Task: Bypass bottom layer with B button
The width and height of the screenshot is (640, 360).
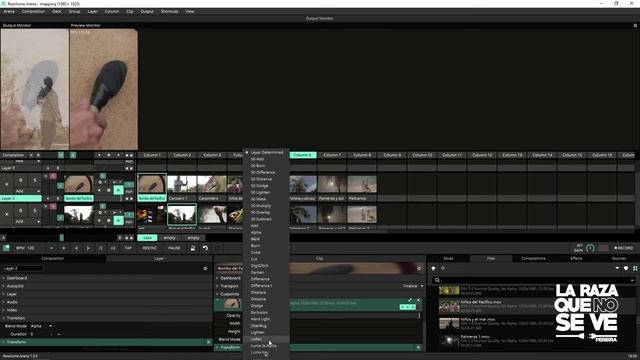Action: 20,211
